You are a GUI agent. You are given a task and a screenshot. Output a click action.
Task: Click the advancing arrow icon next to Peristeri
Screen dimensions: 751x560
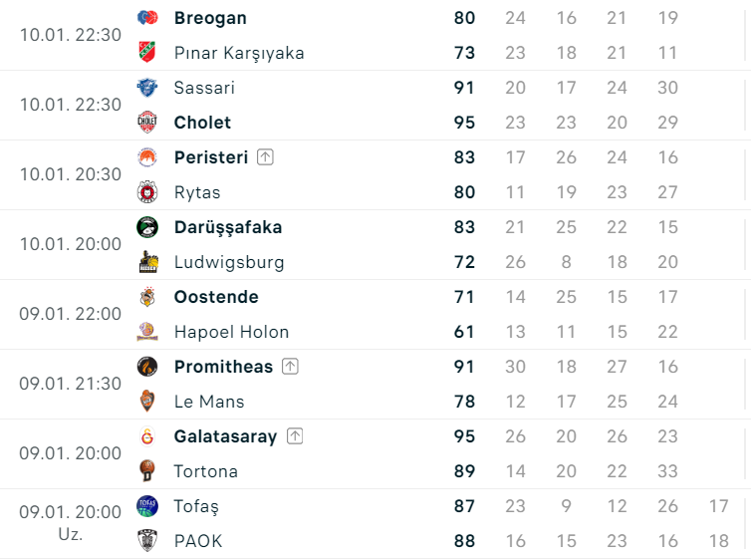pyautogui.click(x=265, y=157)
